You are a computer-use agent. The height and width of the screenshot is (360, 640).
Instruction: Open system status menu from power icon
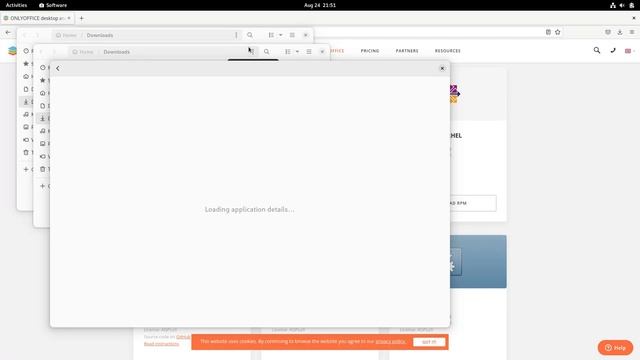click(631, 5)
